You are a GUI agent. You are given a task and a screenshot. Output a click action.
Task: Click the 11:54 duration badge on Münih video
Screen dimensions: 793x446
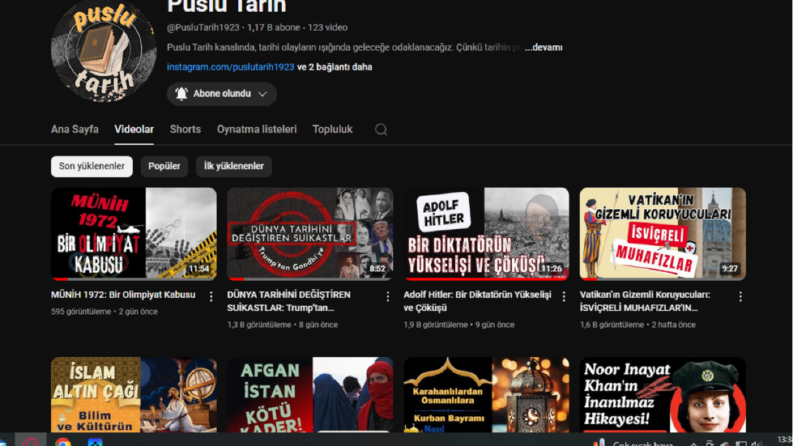(199, 269)
